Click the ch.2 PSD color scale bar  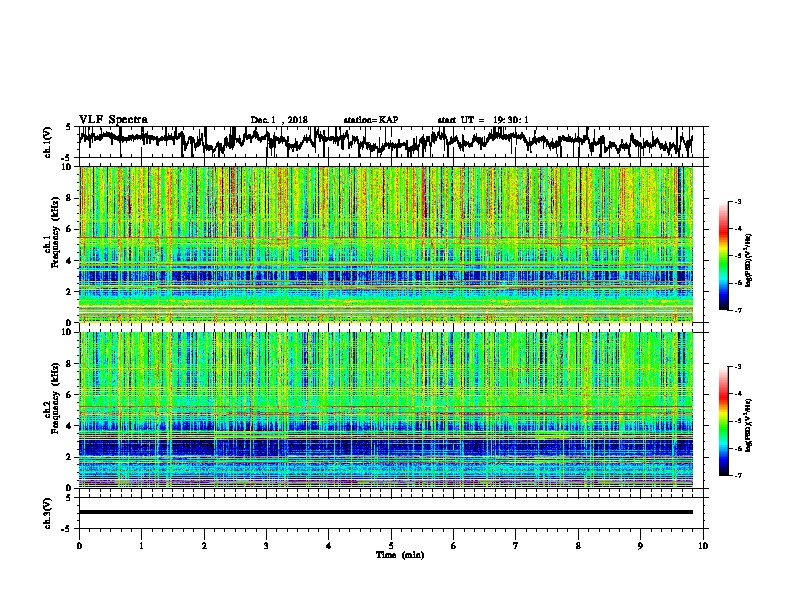723,421
